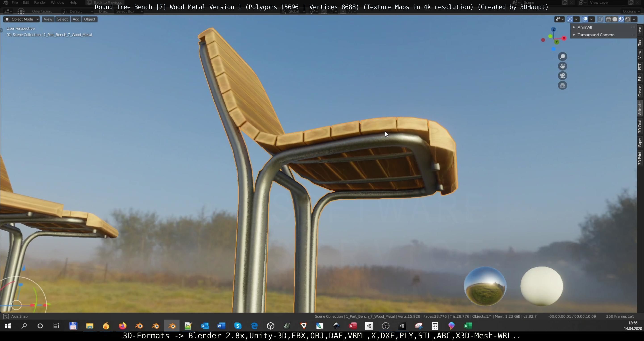Toggle the camera view icon
Image resolution: width=644 pixels, height=341 pixels.
[562, 76]
